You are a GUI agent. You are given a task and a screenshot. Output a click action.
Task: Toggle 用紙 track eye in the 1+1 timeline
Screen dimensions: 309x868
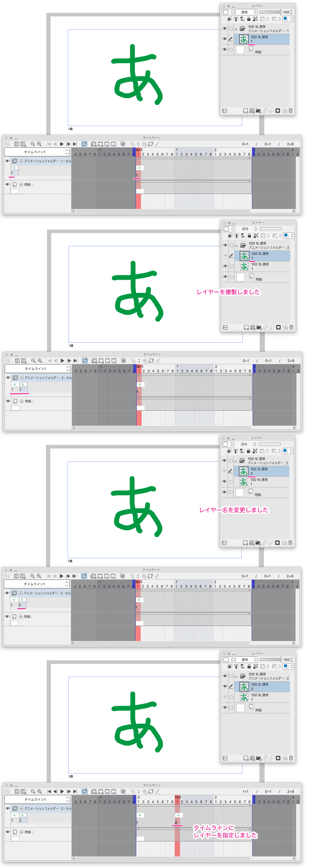point(7,832)
